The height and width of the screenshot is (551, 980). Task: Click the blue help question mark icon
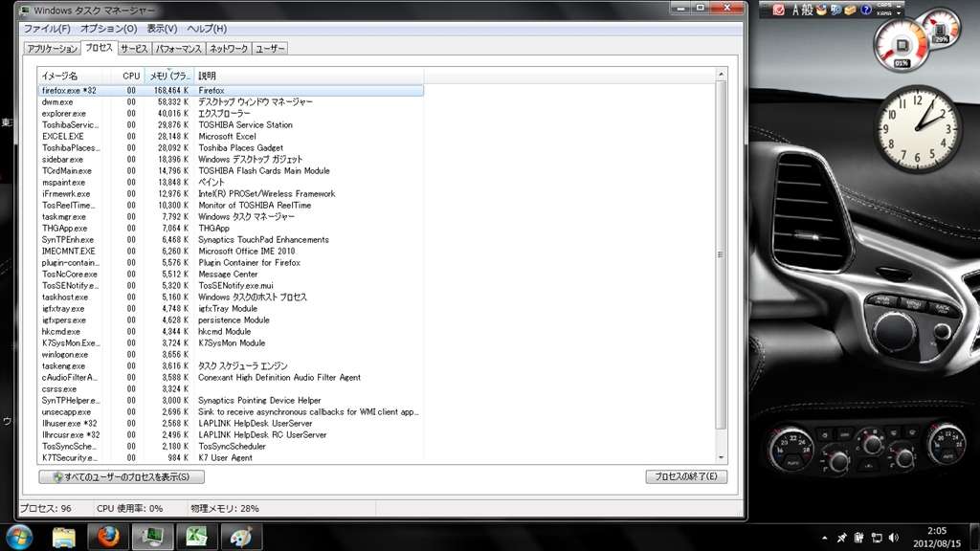click(865, 10)
